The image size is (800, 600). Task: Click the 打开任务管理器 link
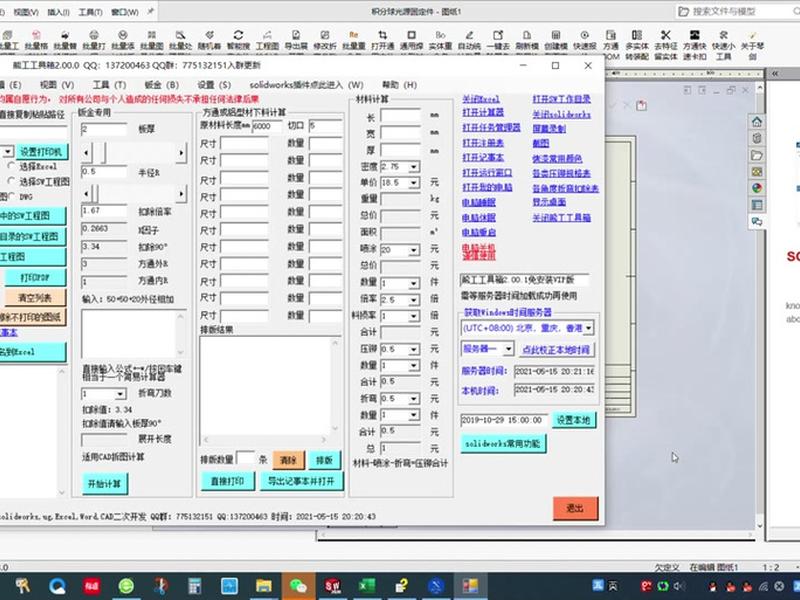[491, 128]
